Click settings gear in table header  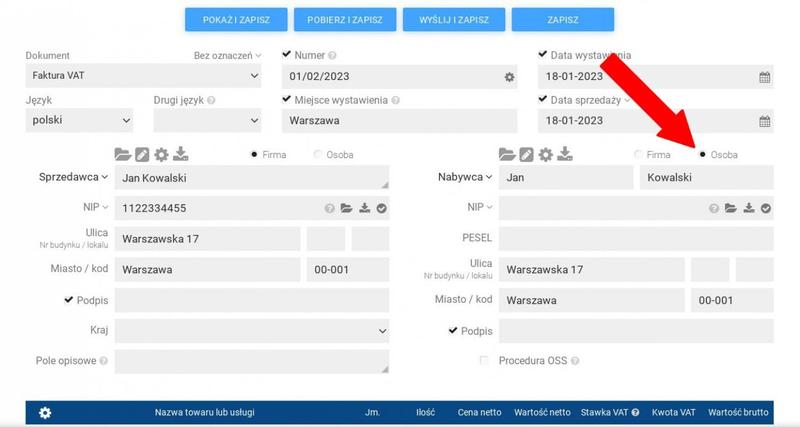click(45, 412)
